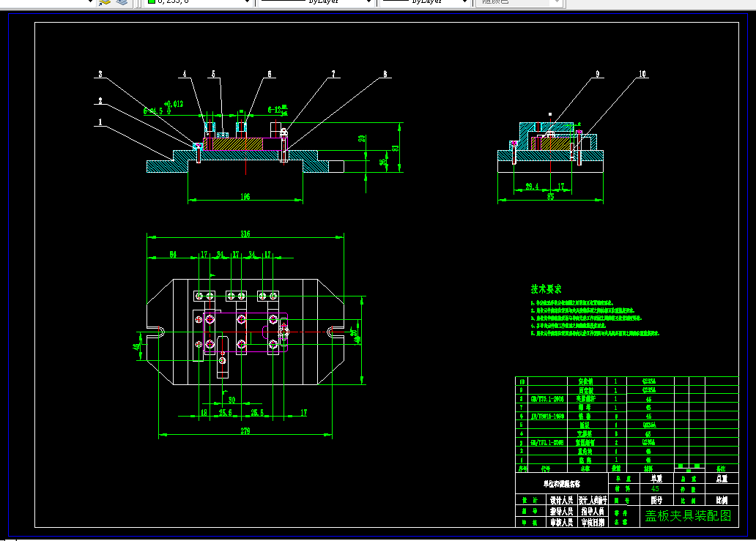The height and width of the screenshot is (541, 756).
Task: Select the 单位和课题名称 title block cell
Action: pyautogui.click(x=562, y=484)
